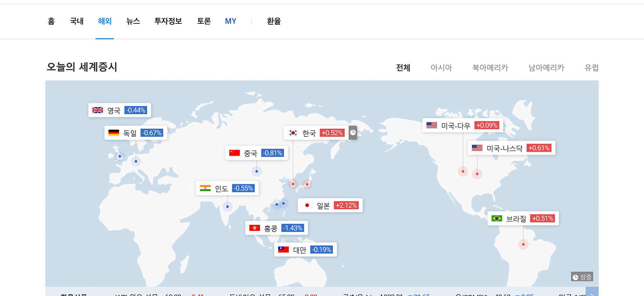
Task: Go to the 국내 tab
Action: (77, 21)
